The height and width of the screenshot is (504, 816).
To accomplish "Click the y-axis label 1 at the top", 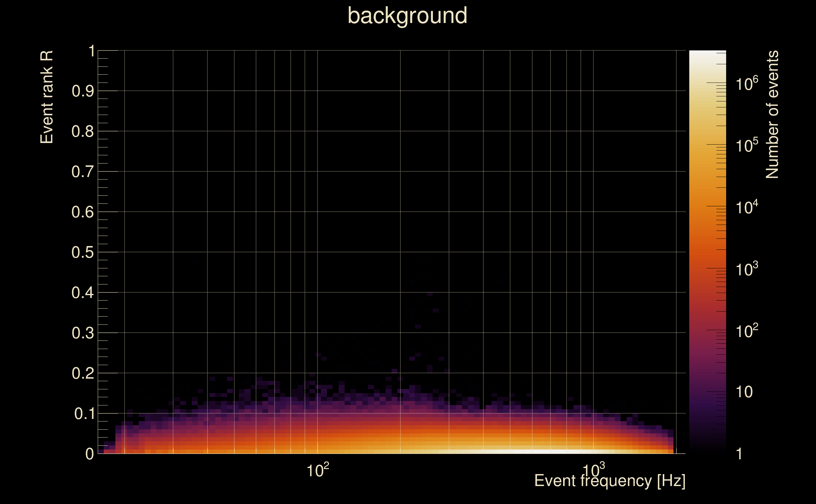I will pyautogui.click(x=91, y=51).
